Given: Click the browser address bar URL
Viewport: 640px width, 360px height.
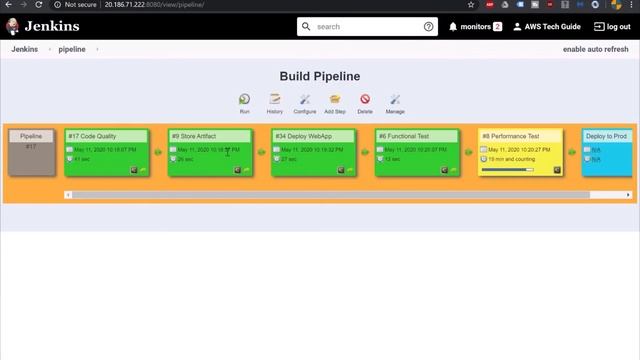Looking at the screenshot, I should (x=154, y=4).
